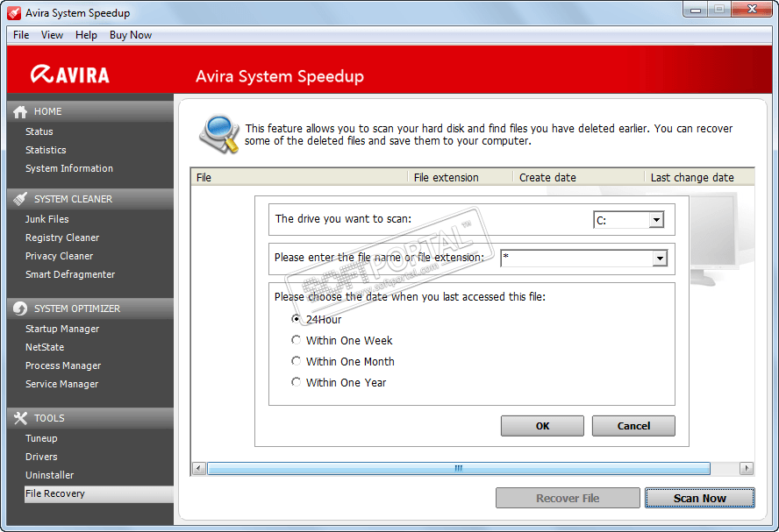The width and height of the screenshot is (779, 532).
Task: Click the File column header
Action: tap(299, 177)
